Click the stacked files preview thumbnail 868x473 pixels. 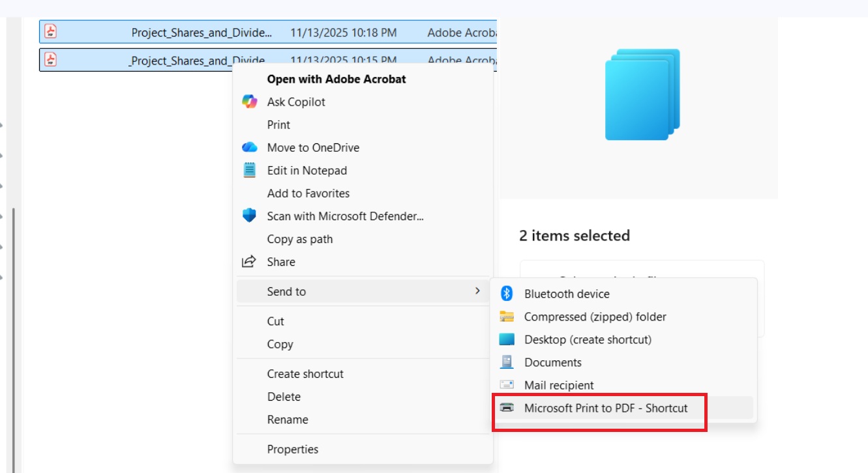642,94
